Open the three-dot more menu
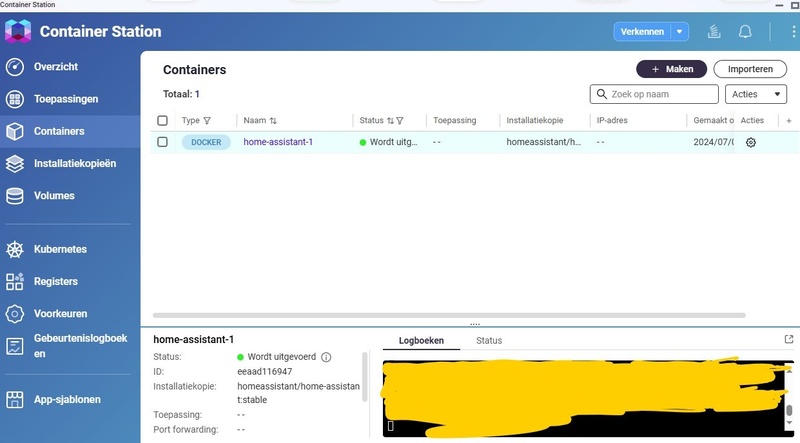The image size is (800, 443). pos(793,32)
